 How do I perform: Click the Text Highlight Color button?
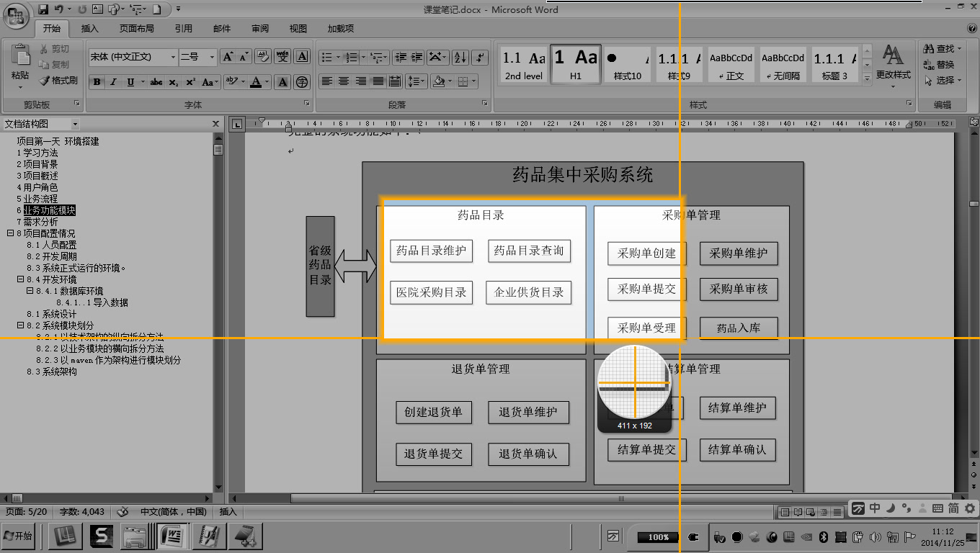click(x=231, y=82)
